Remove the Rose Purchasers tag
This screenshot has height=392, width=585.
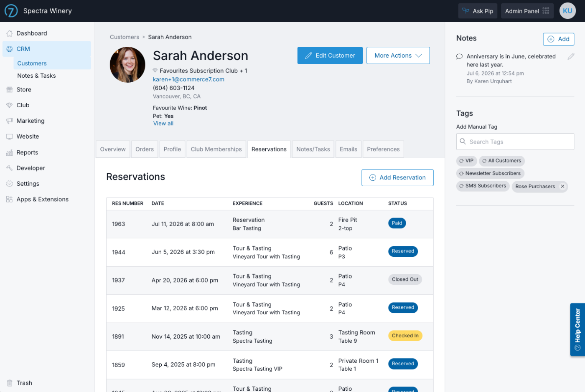coord(562,187)
